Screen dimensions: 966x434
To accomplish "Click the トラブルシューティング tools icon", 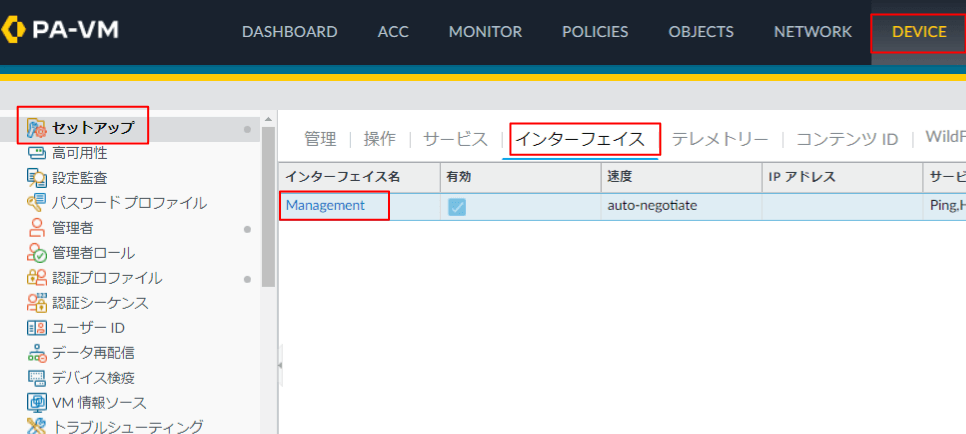I will pyautogui.click(x=37, y=426).
